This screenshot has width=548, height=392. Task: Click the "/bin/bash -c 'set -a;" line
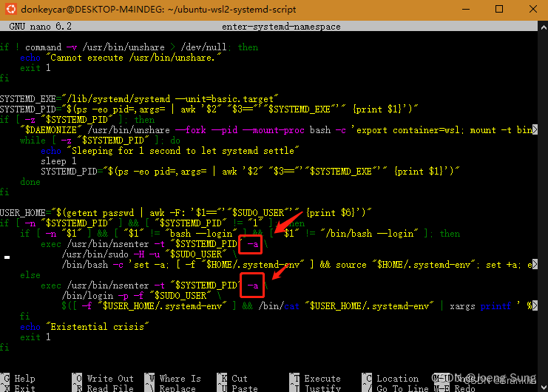click(300, 265)
